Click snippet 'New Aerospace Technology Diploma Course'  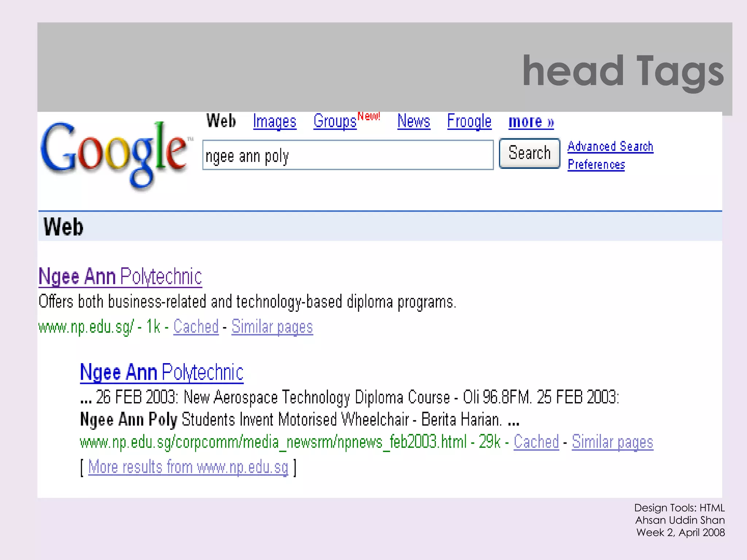(317, 397)
